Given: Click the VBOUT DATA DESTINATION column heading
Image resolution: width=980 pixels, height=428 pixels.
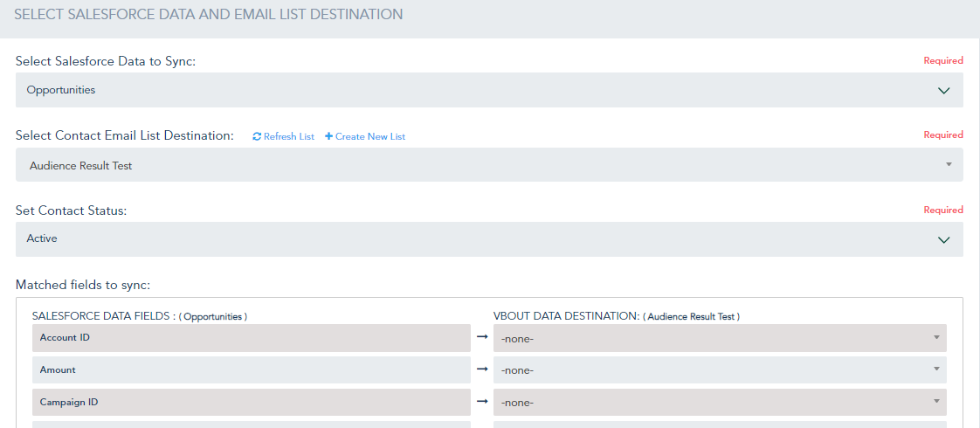Looking at the screenshot, I should [617, 316].
